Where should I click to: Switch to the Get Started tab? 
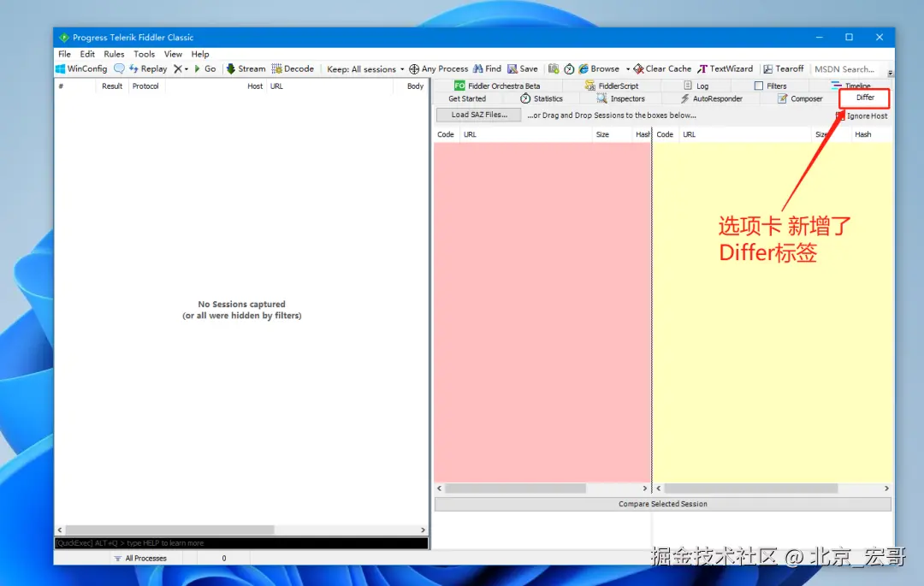pos(467,99)
